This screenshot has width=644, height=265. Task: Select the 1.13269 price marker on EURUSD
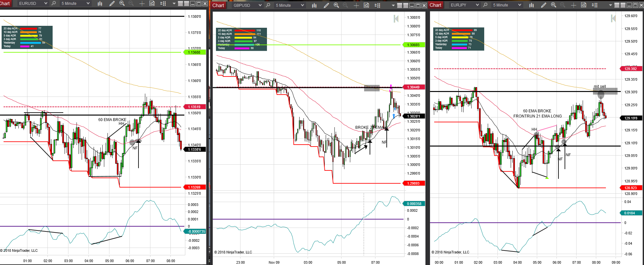coord(195,187)
